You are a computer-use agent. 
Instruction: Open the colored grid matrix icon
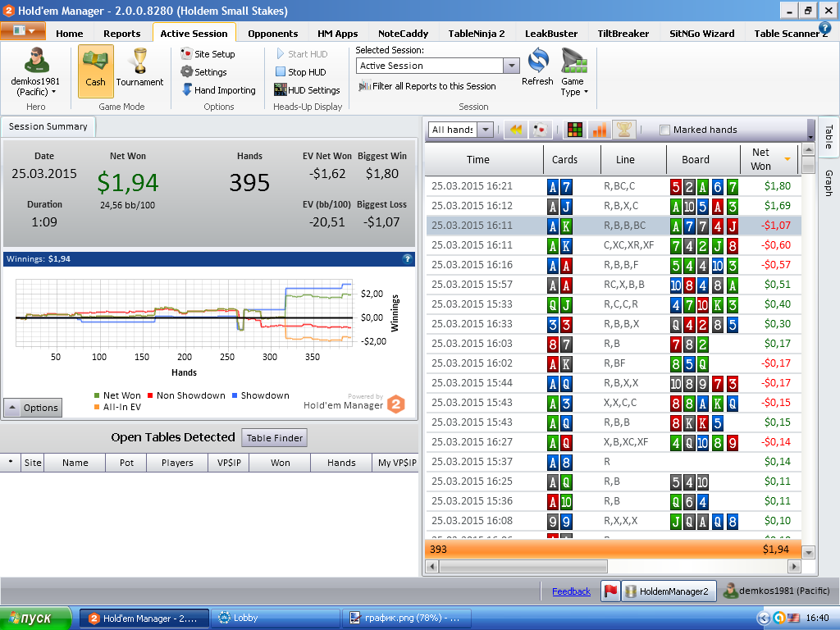pyautogui.click(x=575, y=129)
